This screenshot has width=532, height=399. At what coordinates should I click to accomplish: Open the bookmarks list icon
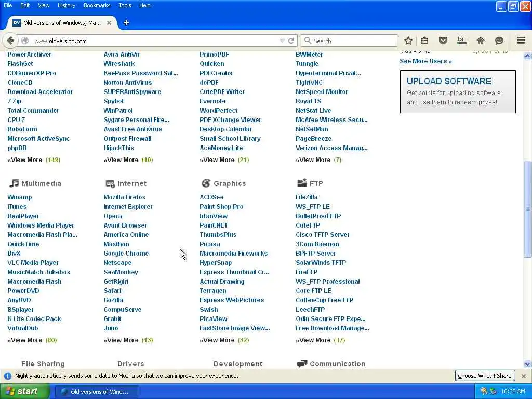pos(424,41)
